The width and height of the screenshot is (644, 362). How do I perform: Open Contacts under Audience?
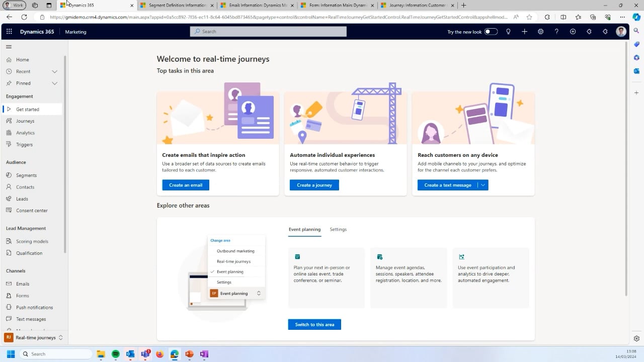(25, 187)
